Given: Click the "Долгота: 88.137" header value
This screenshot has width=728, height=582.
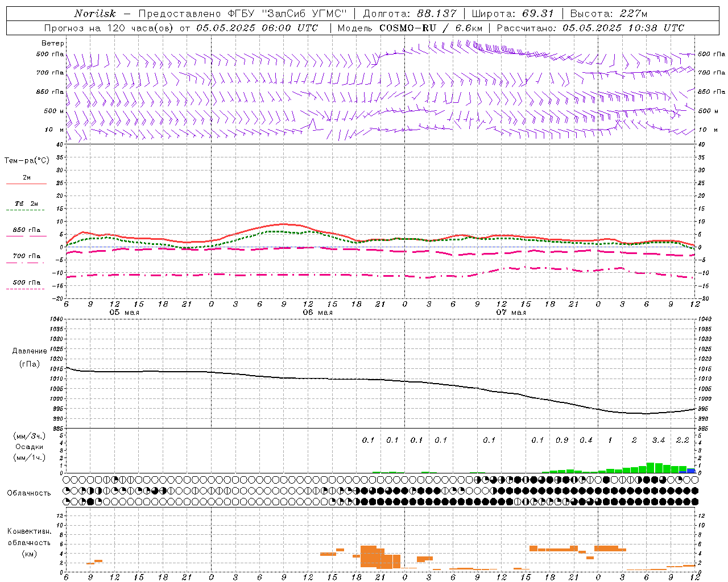Looking at the screenshot, I should pos(409,14).
